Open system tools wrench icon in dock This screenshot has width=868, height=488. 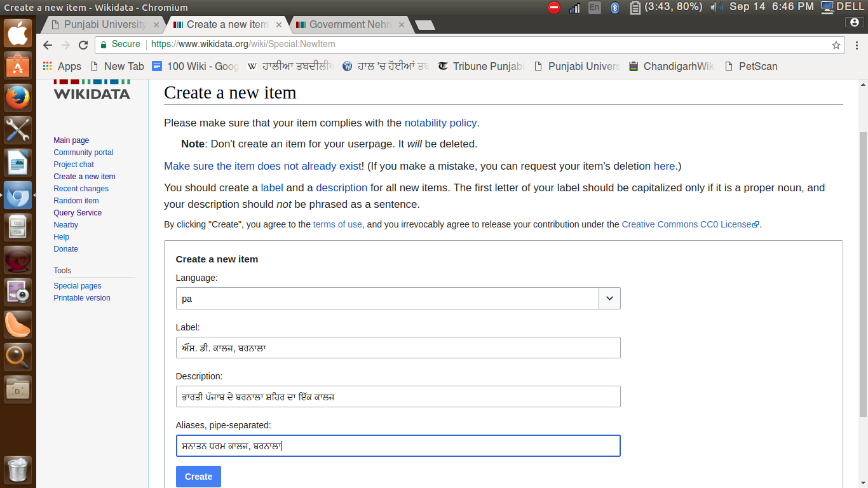(x=18, y=130)
